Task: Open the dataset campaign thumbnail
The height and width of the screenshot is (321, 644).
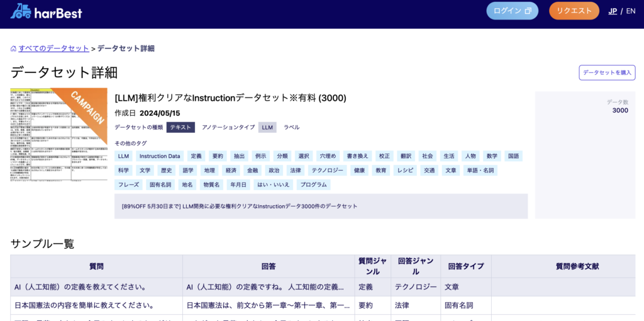Action: click(58, 134)
